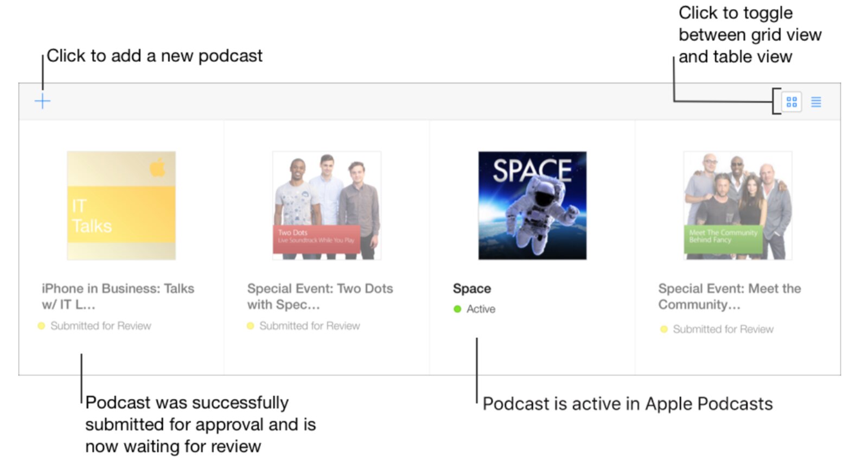
Task: Select the Space astronaut artwork
Action: pos(532,205)
